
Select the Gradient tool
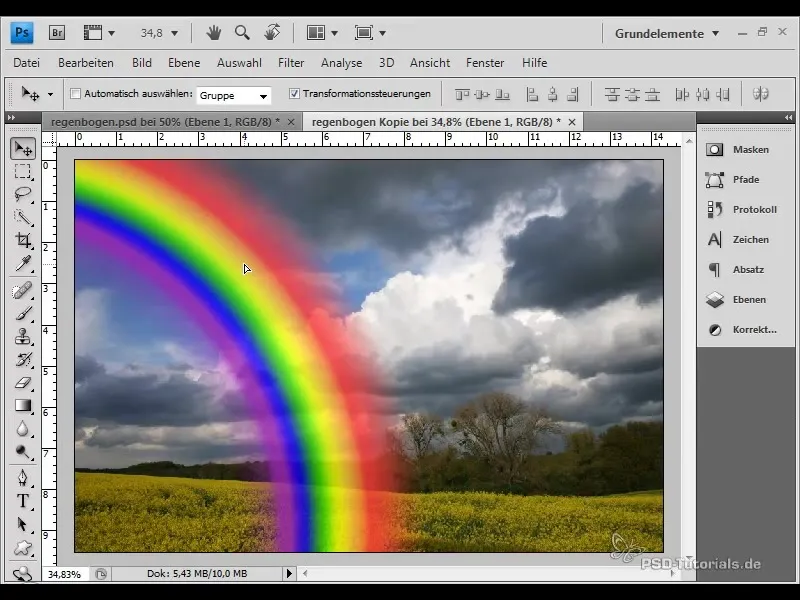point(23,406)
